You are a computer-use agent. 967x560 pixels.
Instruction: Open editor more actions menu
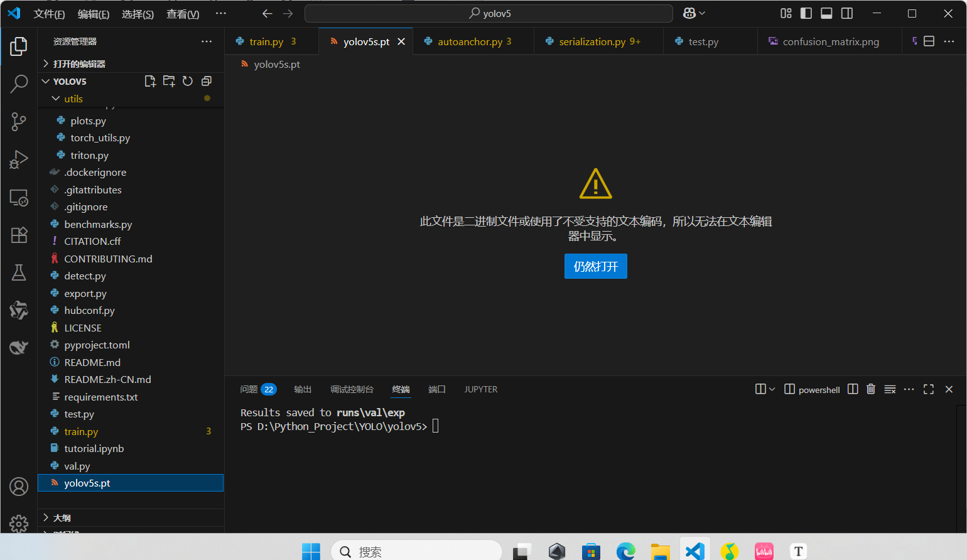tap(949, 41)
